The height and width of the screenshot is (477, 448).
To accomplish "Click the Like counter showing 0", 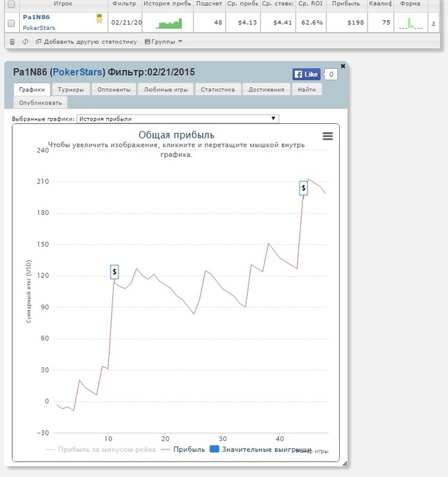I will (x=331, y=74).
